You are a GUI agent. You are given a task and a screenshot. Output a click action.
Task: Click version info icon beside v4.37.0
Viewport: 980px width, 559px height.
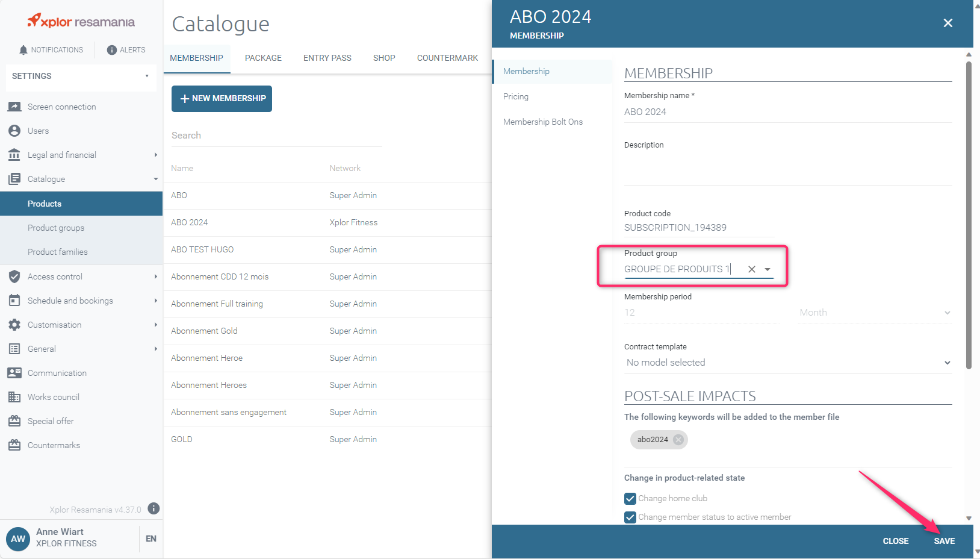coord(154,508)
